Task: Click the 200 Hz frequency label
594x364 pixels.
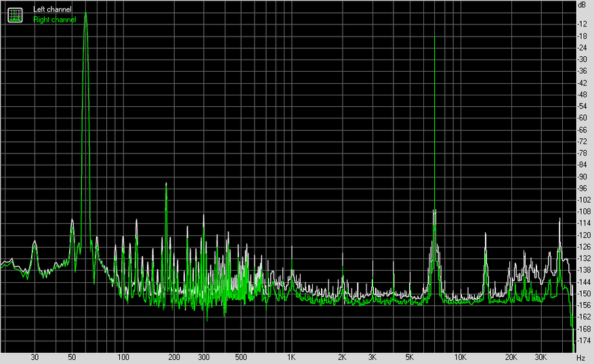Action: pos(174,357)
